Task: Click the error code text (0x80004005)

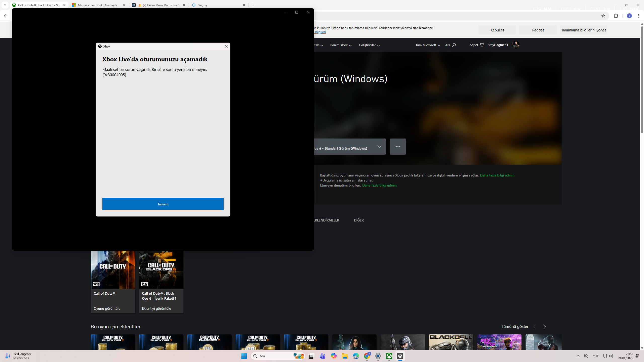Action: point(114,75)
